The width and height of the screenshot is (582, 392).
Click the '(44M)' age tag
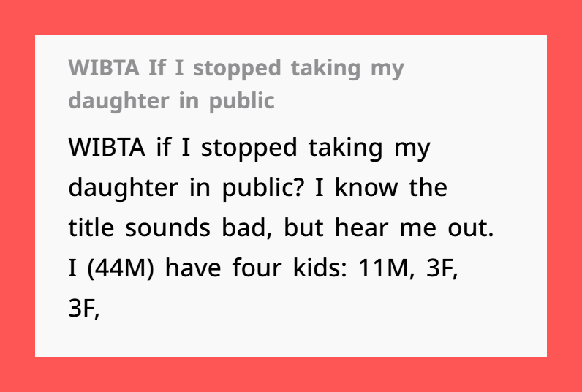[x=120, y=268]
